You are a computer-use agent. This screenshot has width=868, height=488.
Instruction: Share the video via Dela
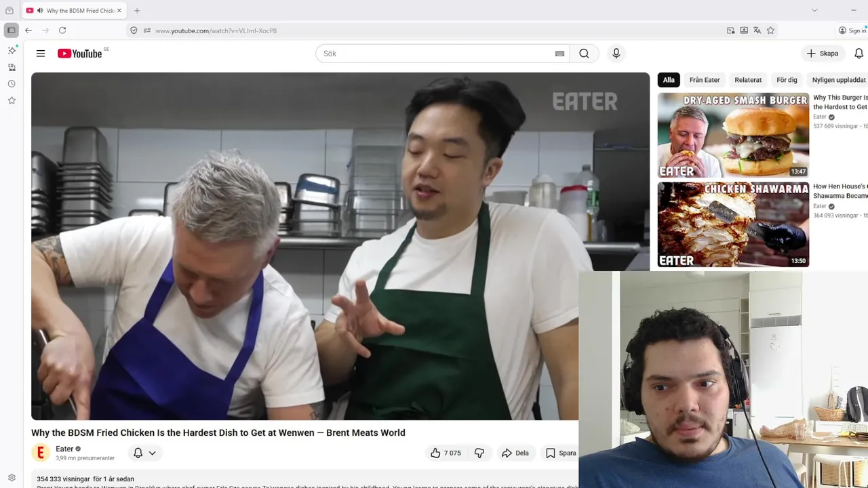pos(515,453)
